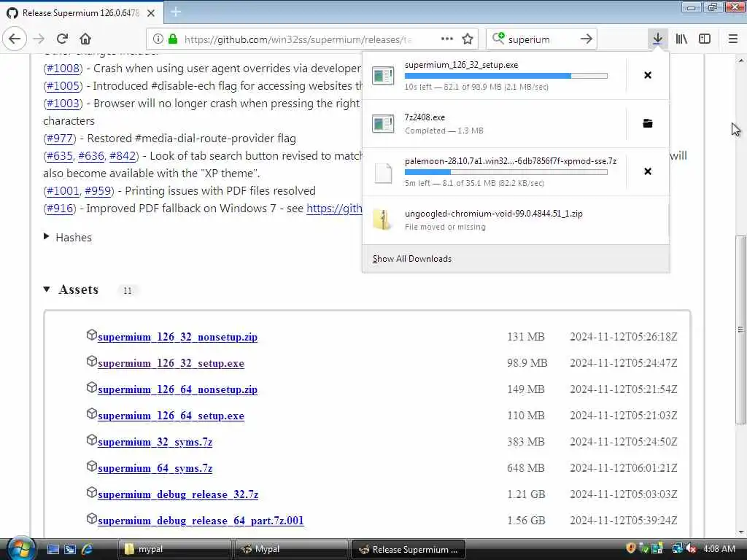Viewport: 747px width, 560px height.
Task: Download supermium_126_32_setup.exe link
Action: [x=171, y=363]
